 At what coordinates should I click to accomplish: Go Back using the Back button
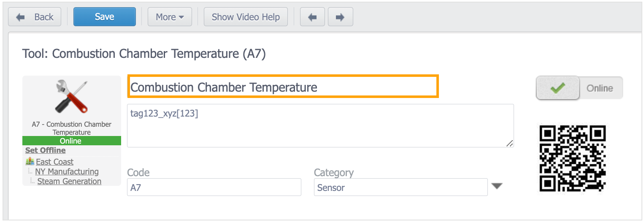point(35,17)
